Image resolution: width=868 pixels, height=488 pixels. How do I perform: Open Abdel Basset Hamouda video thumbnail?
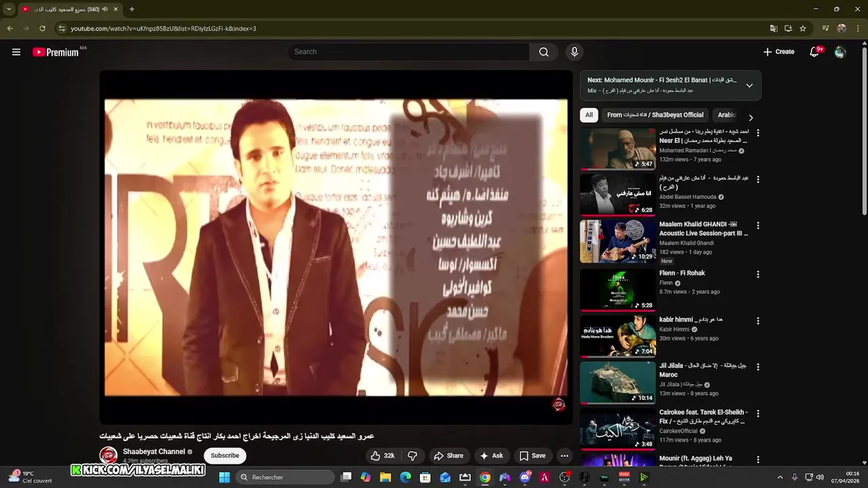[618, 195]
